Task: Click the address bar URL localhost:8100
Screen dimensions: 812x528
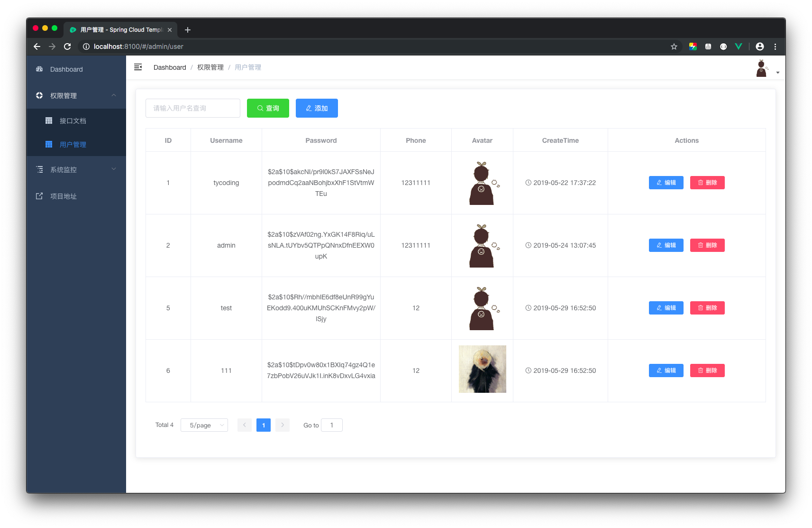Action: pyautogui.click(x=138, y=46)
